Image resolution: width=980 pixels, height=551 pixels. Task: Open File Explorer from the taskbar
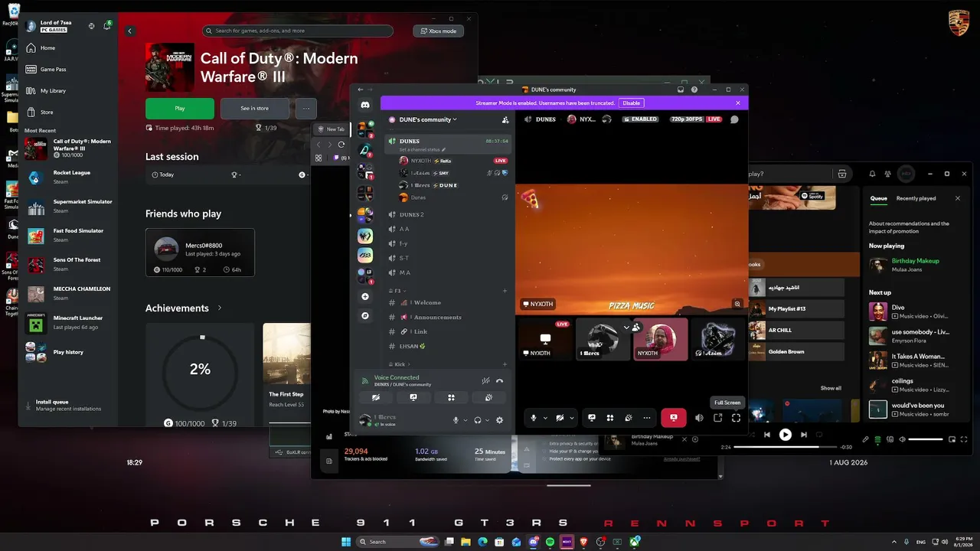[x=465, y=542]
